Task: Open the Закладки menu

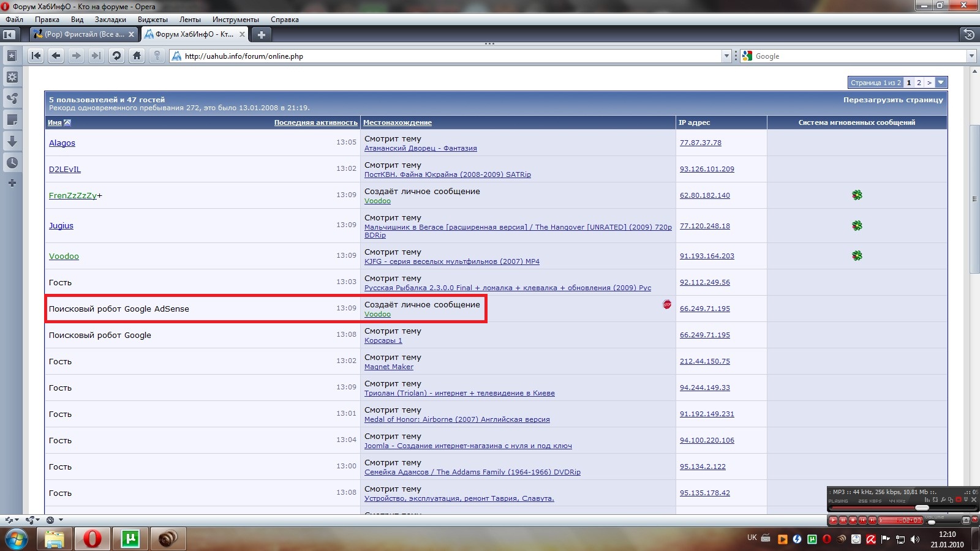Action: (110, 20)
